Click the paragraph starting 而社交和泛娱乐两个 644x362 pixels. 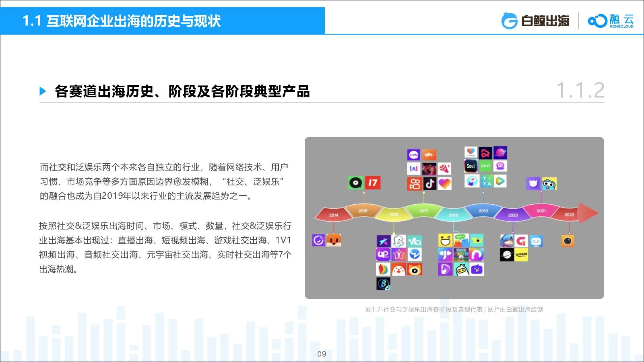coord(164,181)
